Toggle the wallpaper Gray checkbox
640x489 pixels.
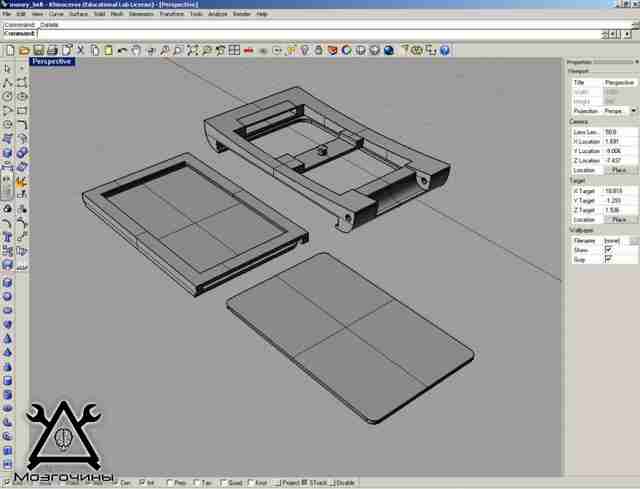click(608, 259)
